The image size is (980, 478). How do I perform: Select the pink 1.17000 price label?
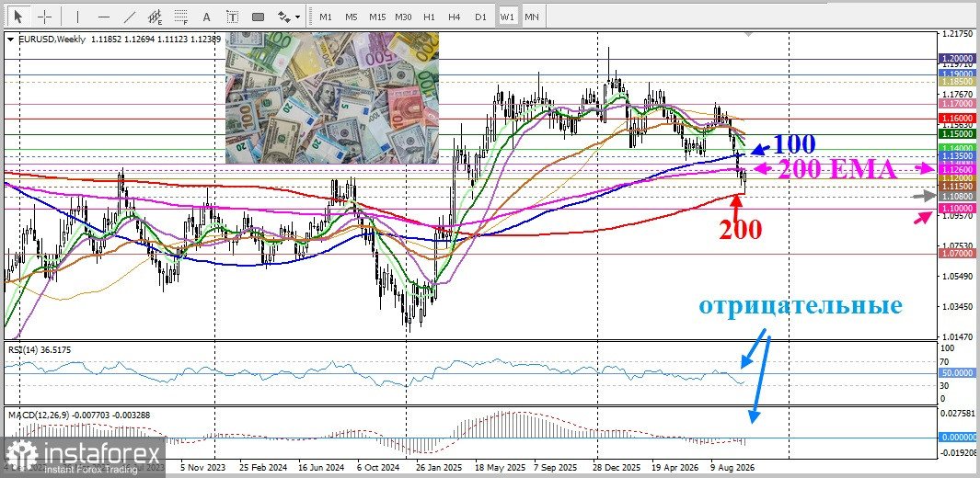pos(956,103)
